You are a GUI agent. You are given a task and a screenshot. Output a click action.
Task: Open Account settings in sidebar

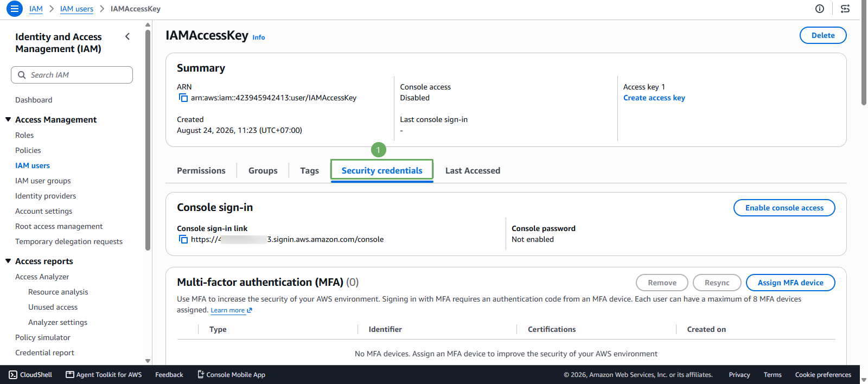coord(43,211)
